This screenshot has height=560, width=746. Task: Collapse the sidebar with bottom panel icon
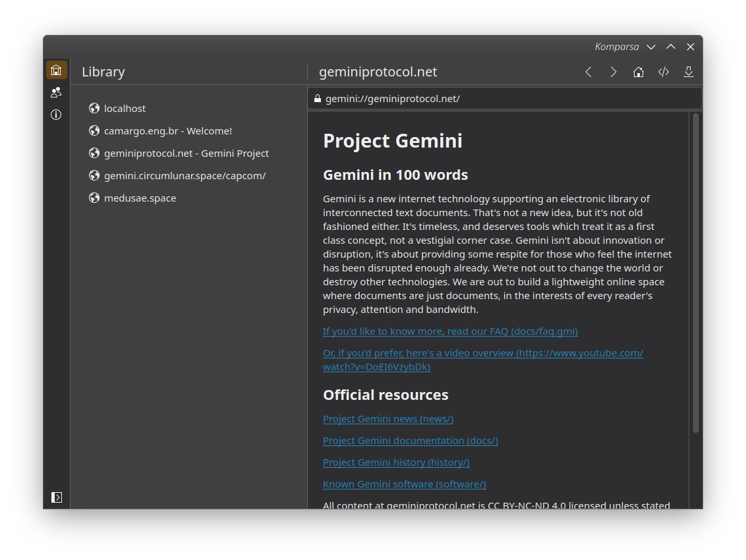57,497
